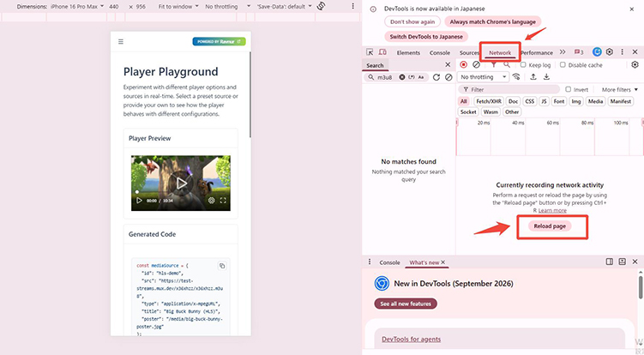
Task: Open the iPhone 16 Pro Max device dropdown
Action: point(77,7)
